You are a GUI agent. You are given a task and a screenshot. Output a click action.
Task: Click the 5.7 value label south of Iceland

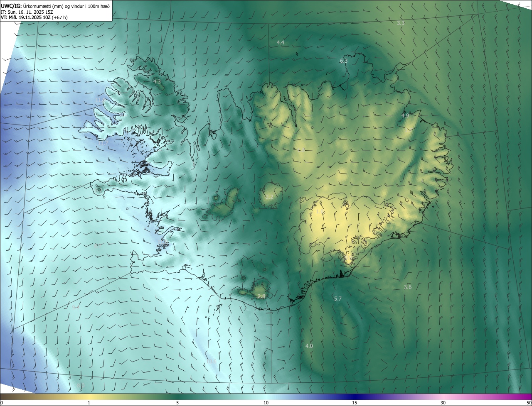(x=338, y=299)
